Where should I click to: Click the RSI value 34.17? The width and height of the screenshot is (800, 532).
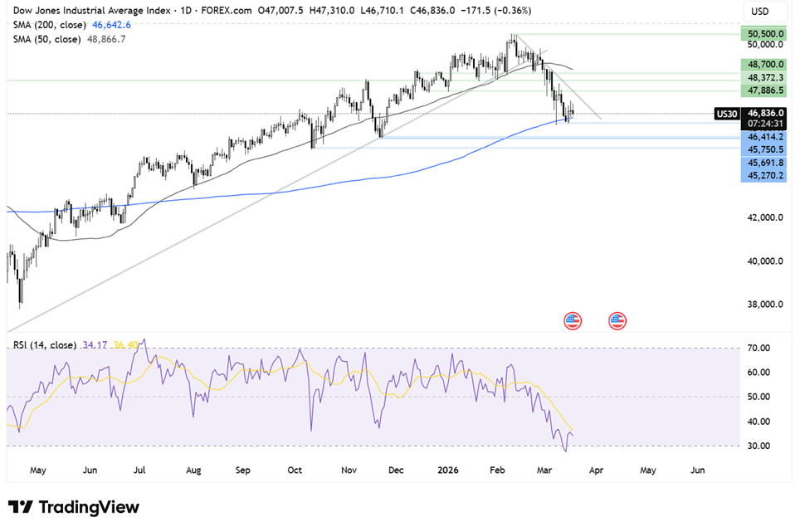95,345
